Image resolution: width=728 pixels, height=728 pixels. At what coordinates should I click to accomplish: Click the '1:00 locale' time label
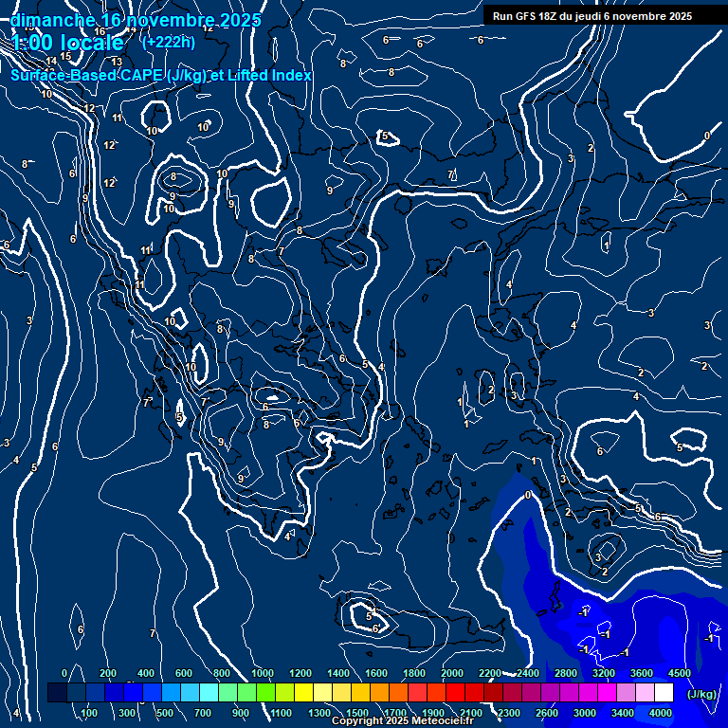68,44
